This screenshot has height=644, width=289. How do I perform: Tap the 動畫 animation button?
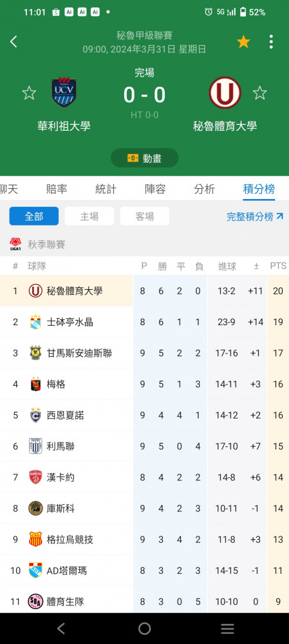pyautogui.click(x=144, y=158)
